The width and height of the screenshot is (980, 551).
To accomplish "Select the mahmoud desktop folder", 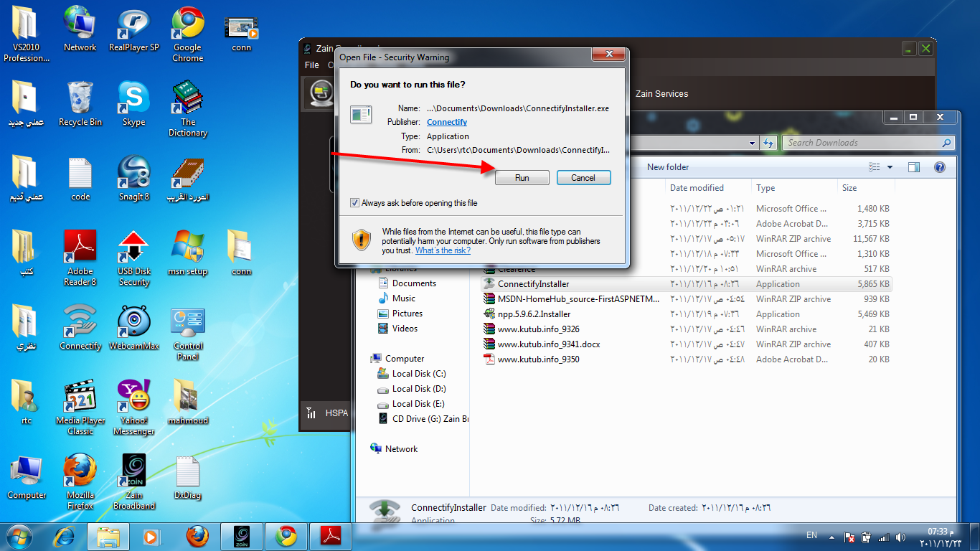I will 187,402.
